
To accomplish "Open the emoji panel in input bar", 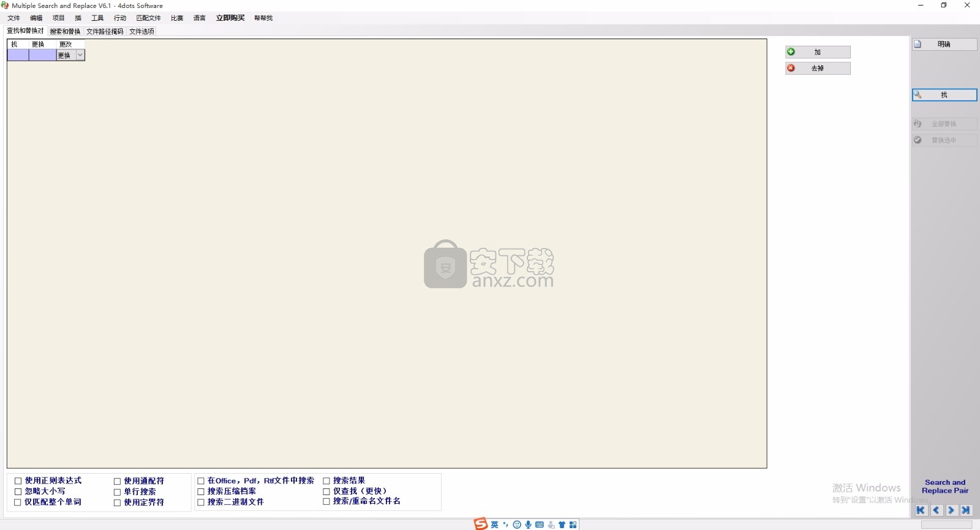I will coord(517,524).
